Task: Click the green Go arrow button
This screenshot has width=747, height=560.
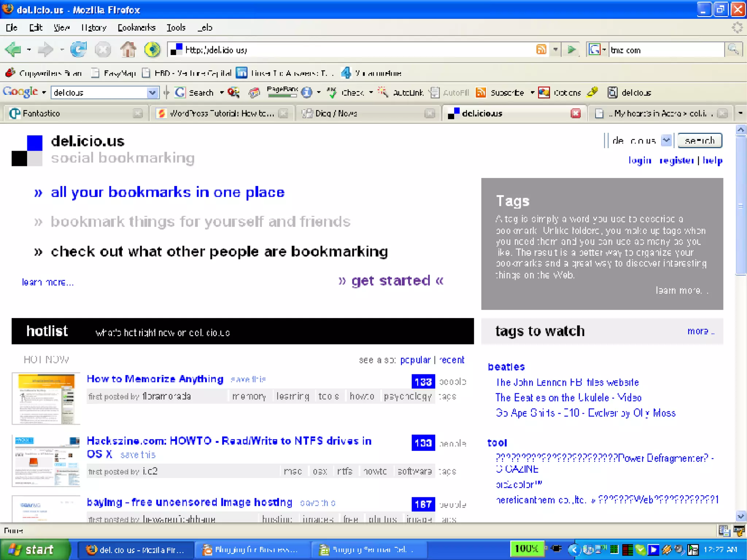Action: (572, 49)
